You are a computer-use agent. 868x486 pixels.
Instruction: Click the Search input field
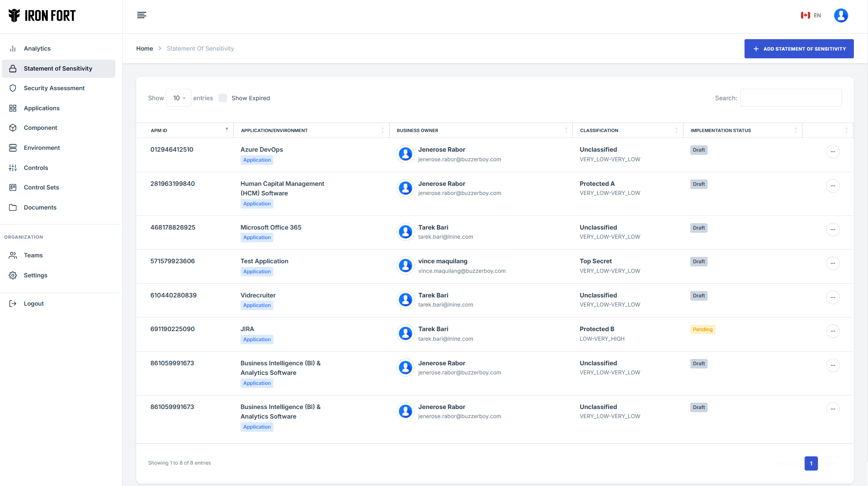(791, 98)
